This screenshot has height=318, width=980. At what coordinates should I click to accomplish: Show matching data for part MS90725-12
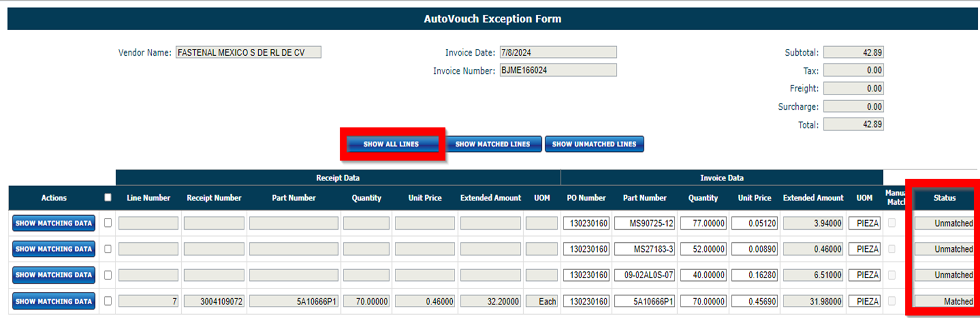[x=53, y=224]
